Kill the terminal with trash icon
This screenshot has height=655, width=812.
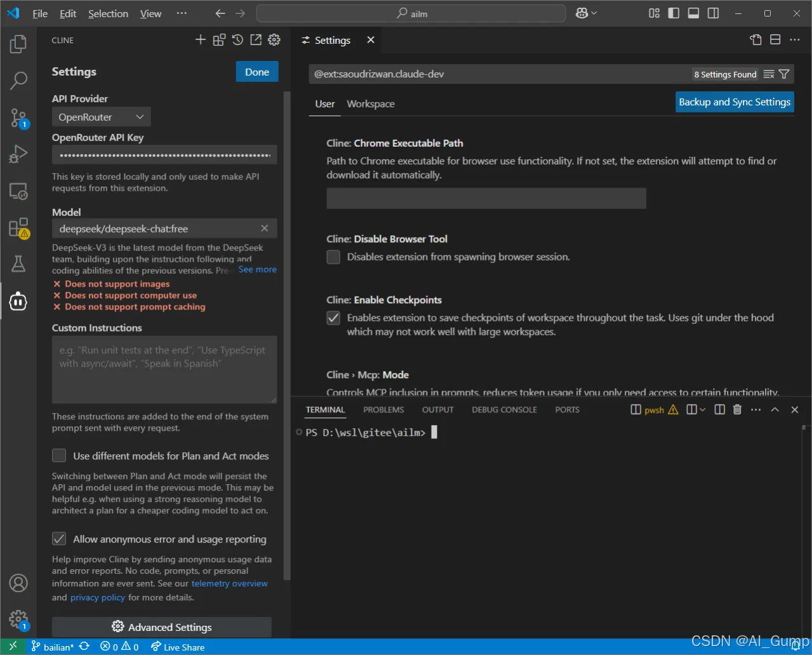click(737, 410)
